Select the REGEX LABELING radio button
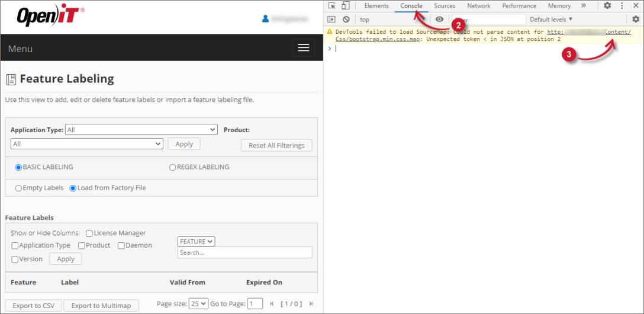The width and height of the screenshot is (644, 314). coord(172,167)
